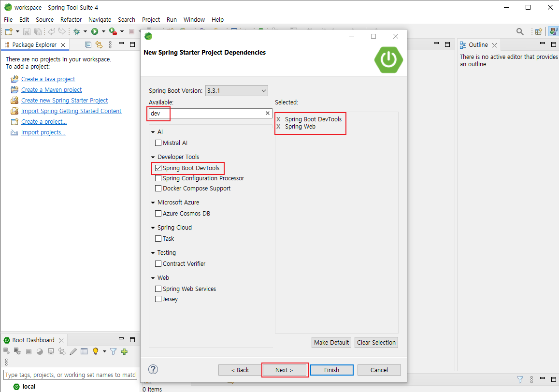The height and width of the screenshot is (392, 559).
Task: Click Boot Dashboard open console icon
Action: click(x=51, y=352)
